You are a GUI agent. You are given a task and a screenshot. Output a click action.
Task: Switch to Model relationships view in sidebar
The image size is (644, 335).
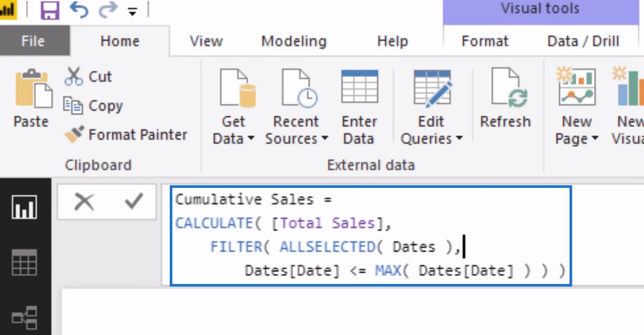coord(25,317)
